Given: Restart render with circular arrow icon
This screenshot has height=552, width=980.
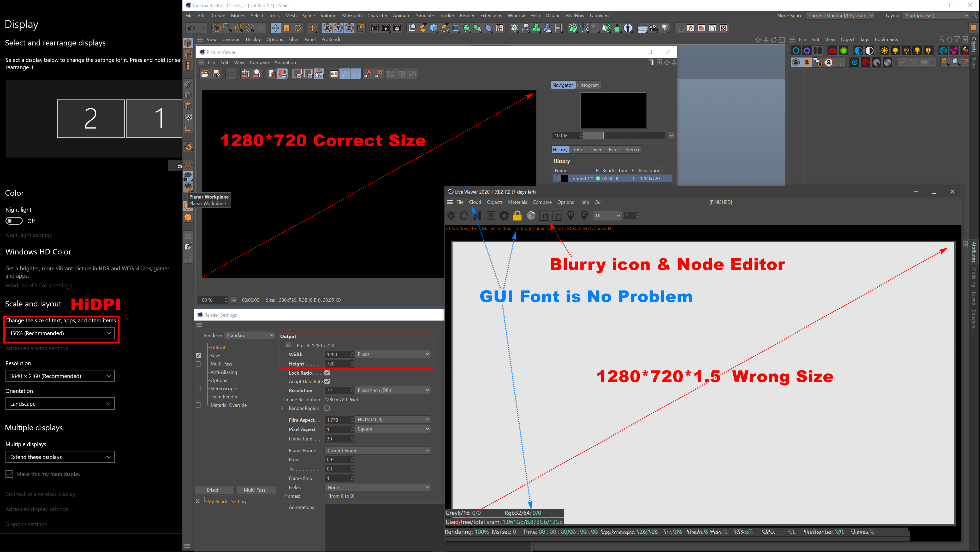Looking at the screenshot, I should point(464,216).
